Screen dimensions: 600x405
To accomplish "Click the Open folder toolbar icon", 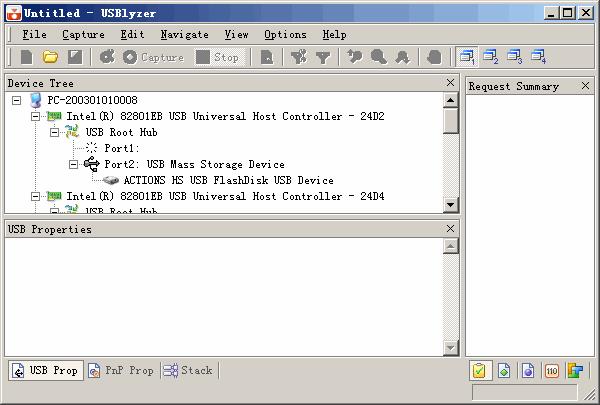I will (50, 57).
